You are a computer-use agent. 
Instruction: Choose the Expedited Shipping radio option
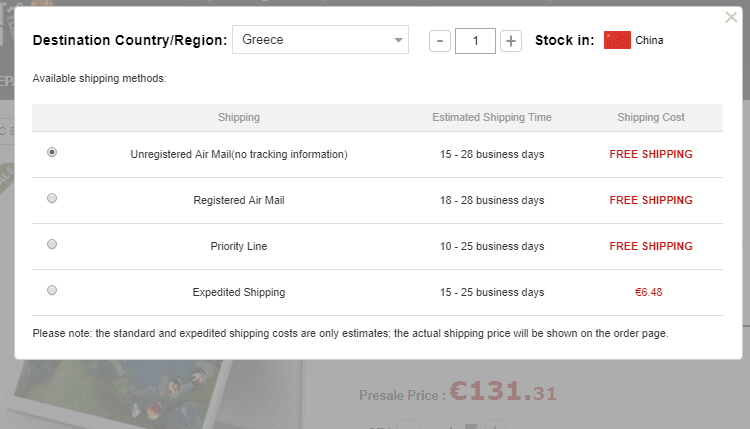(52, 290)
